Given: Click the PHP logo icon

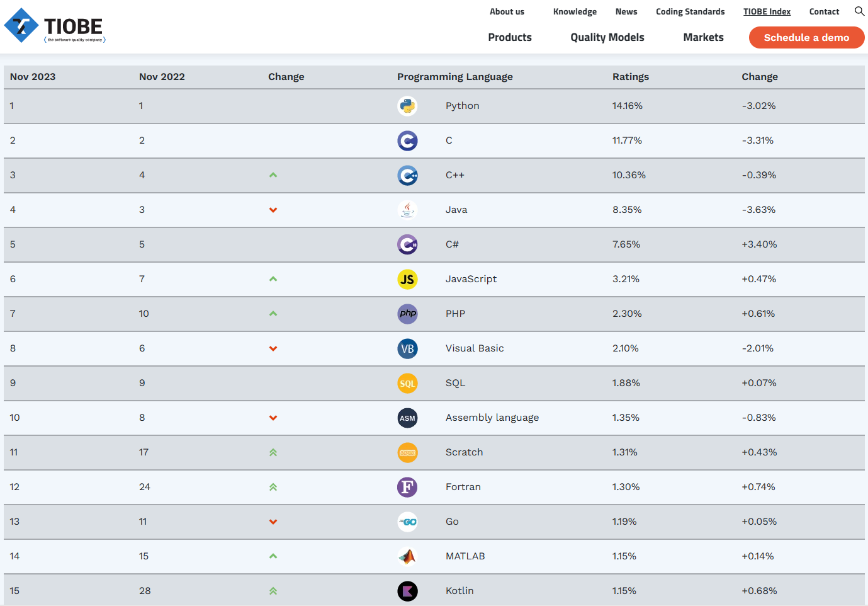Looking at the screenshot, I should coord(407,314).
